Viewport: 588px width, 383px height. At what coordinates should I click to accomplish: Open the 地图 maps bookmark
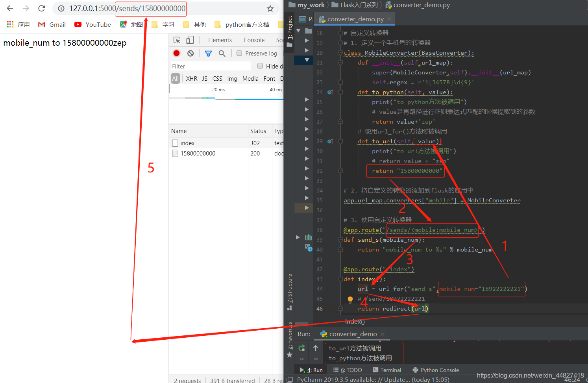[x=131, y=24]
